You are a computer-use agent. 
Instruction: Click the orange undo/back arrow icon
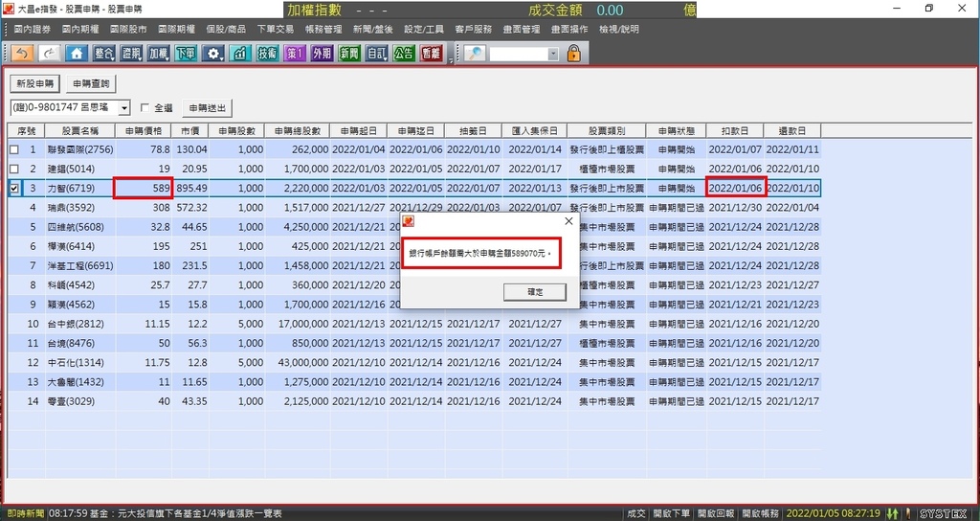[22, 54]
